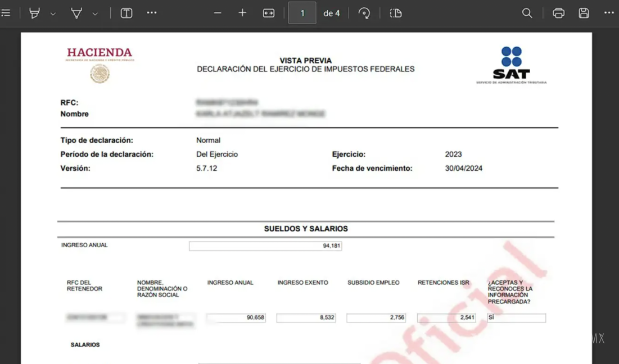
Task: Expand the highlight color dropdown arrow
Action: pyautogui.click(x=53, y=13)
